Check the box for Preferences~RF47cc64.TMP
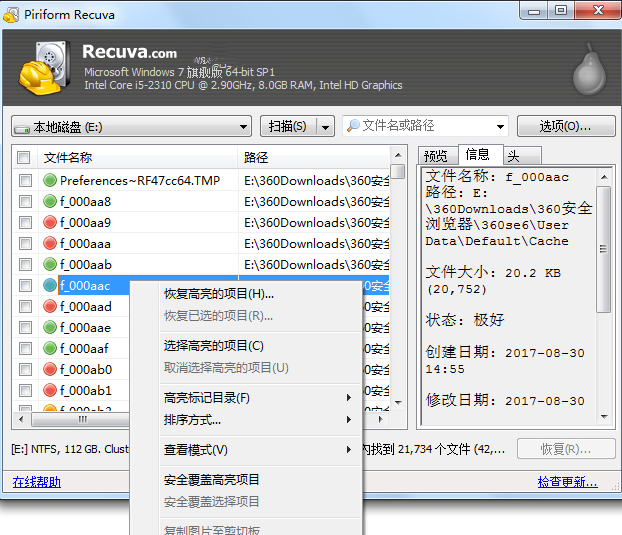The width and height of the screenshot is (622, 535). coord(25,180)
